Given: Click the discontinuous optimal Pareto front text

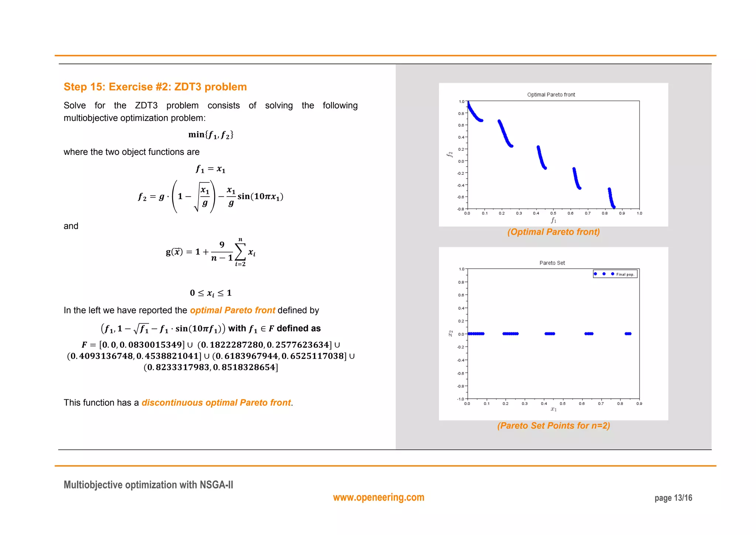Looking at the screenshot, I should 216,403.
